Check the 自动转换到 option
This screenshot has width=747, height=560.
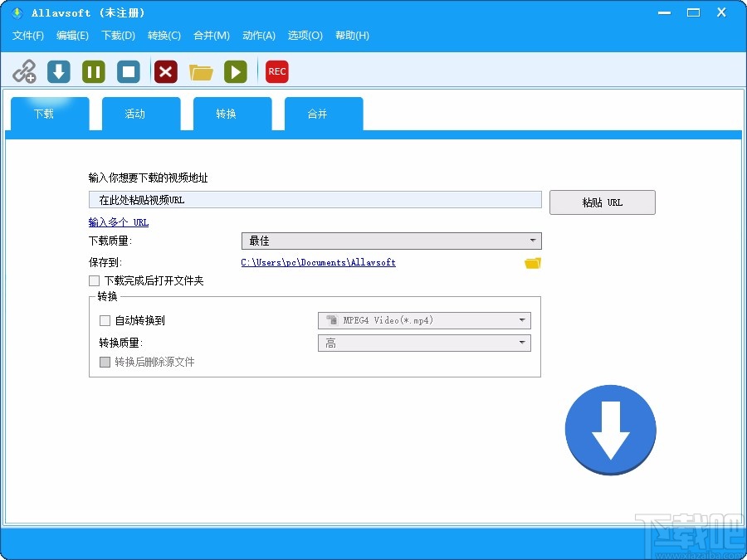tap(105, 320)
